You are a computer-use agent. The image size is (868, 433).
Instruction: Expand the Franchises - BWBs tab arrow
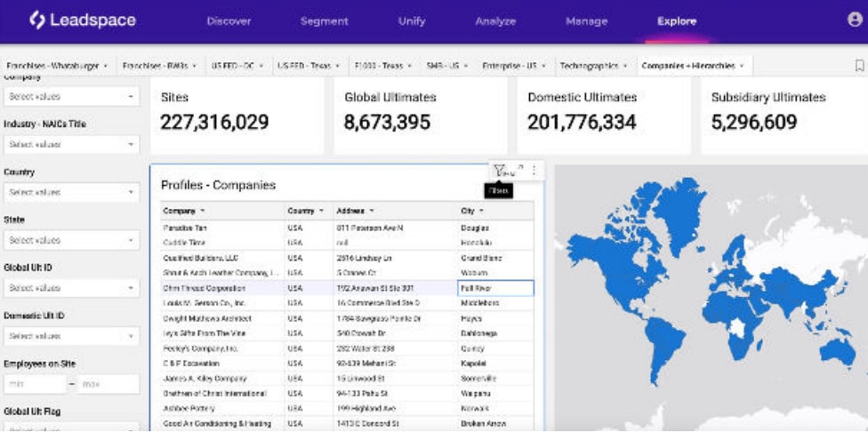pyautogui.click(x=194, y=66)
